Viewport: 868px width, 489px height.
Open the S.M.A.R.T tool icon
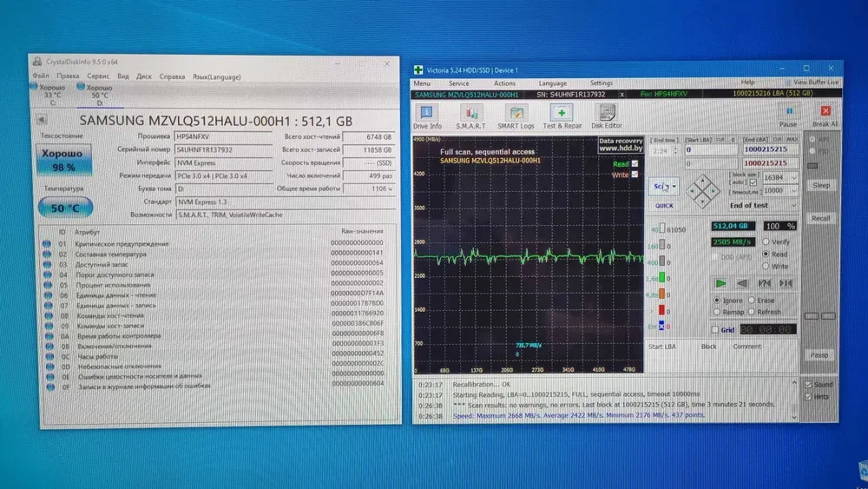471,113
